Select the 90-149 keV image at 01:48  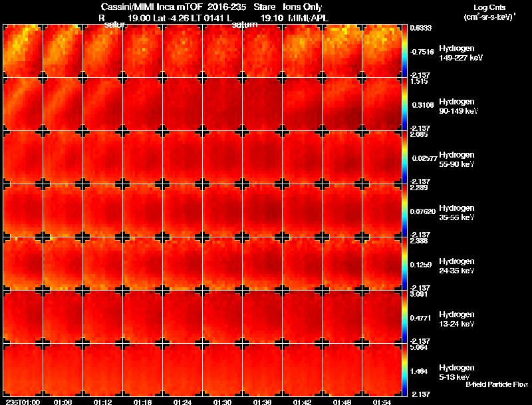tap(342, 104)
